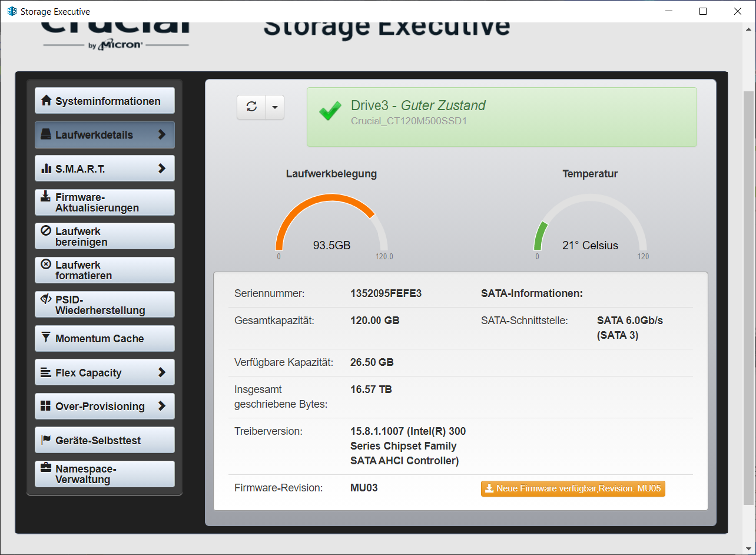Click the Crucial by Micron logo

(x=115, y=37)
